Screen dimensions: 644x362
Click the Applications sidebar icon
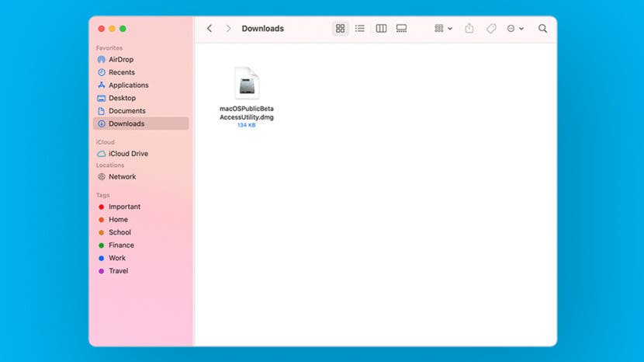coord(102,85)
